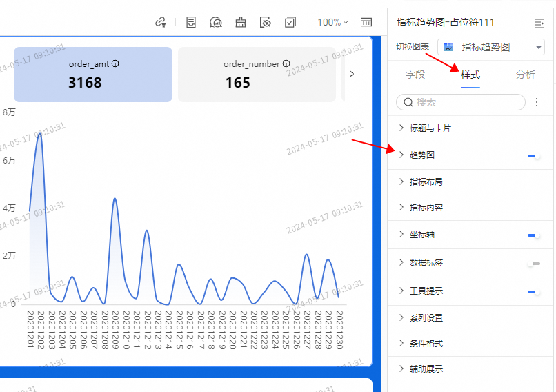Click next arrow beside metric cards
Image resolution: width=556 pixels, height=392 pixels.
(x=352, y=74)
